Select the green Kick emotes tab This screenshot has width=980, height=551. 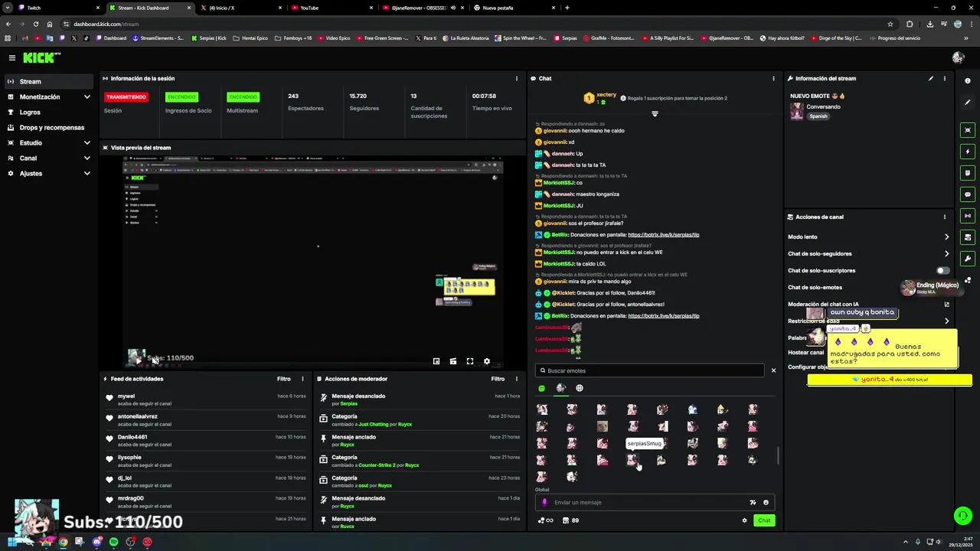(542, 389)
